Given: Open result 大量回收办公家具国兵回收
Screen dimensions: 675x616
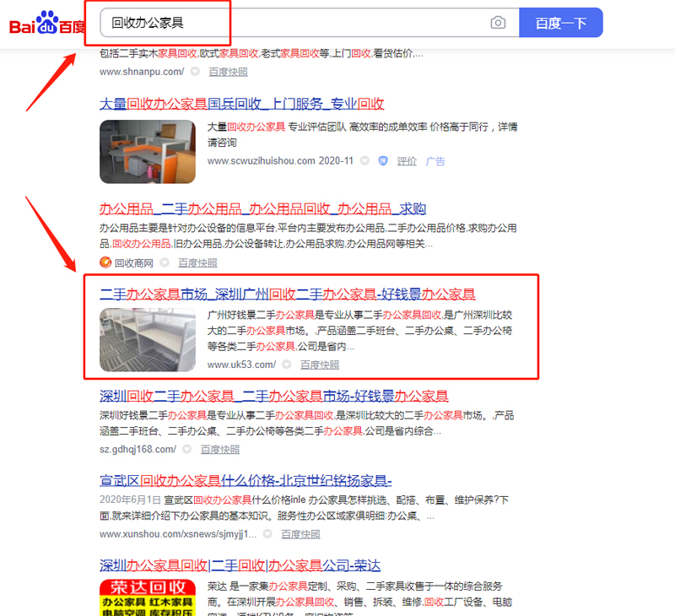Looking at the screenshot, I should tap(241, 104).
